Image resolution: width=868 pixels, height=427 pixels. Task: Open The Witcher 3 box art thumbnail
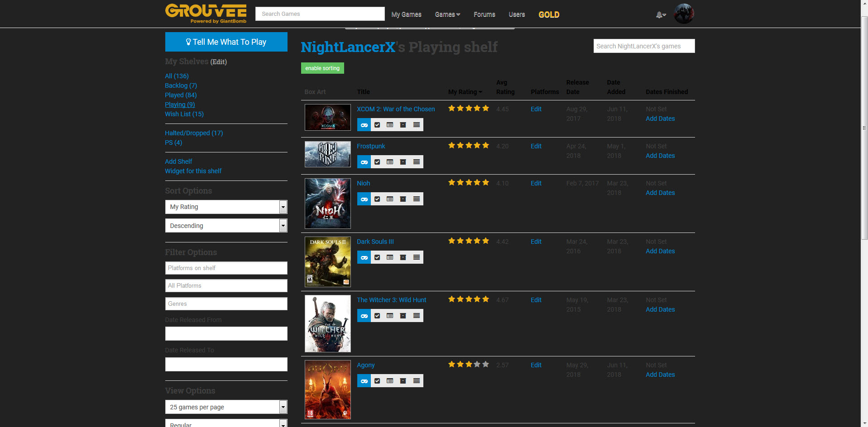click(x=328, y=324)
